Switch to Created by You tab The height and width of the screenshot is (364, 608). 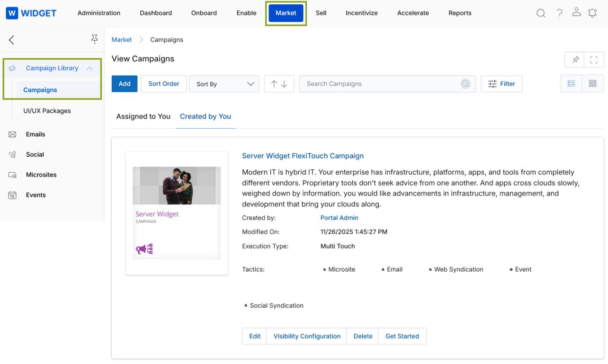206,116
